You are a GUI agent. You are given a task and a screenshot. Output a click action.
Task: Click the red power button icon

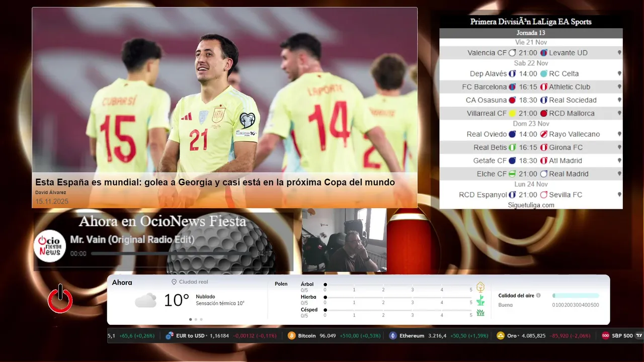click(60, 299)
